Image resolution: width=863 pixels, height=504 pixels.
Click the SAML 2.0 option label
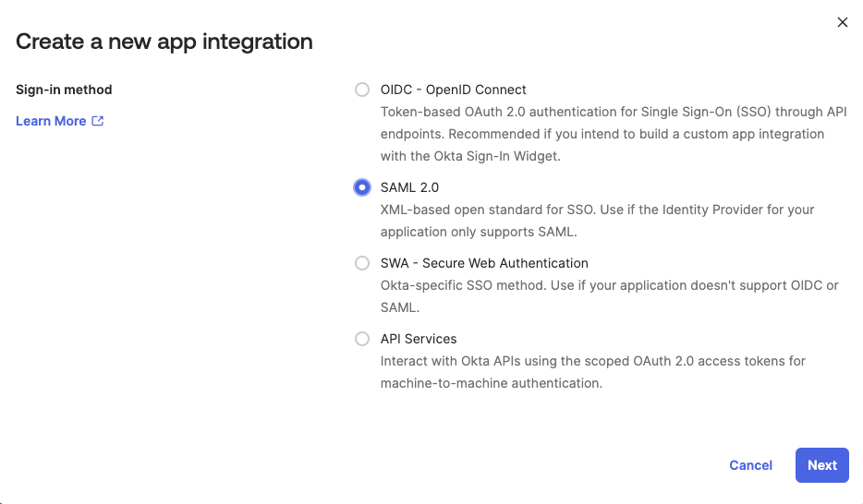point(409,187)
